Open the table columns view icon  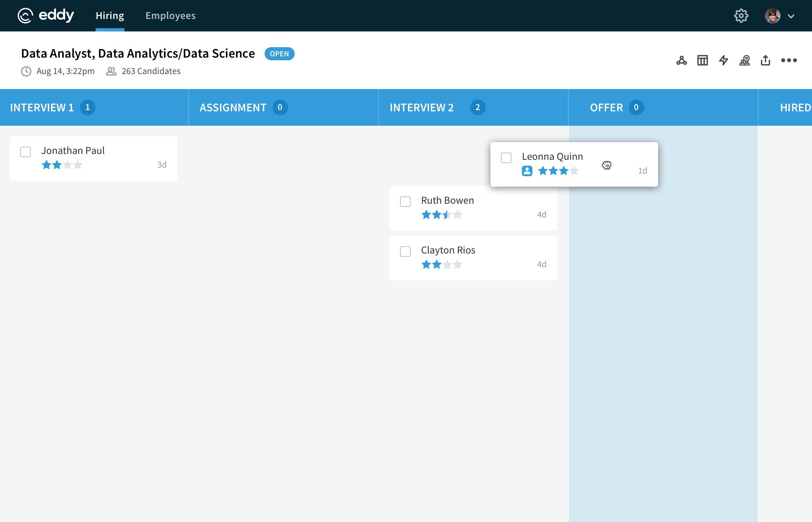(x=703, y=60)
